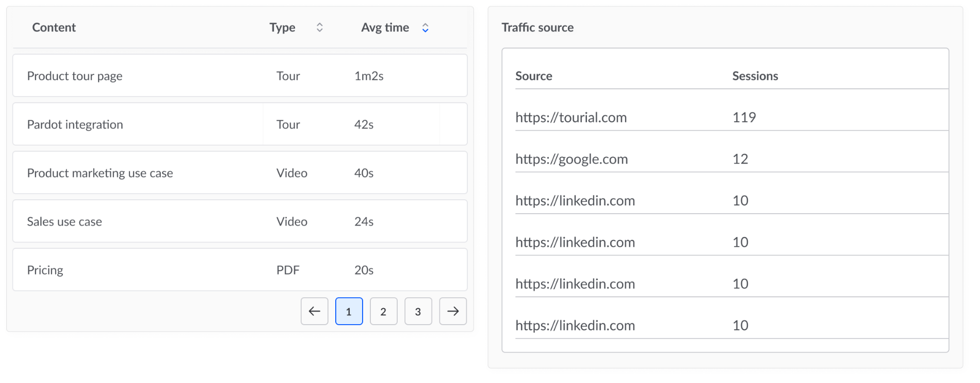The height and width of the screenshot is (383, 980).
Task: Click the next page arrow icon
Action: coord(453,311)
